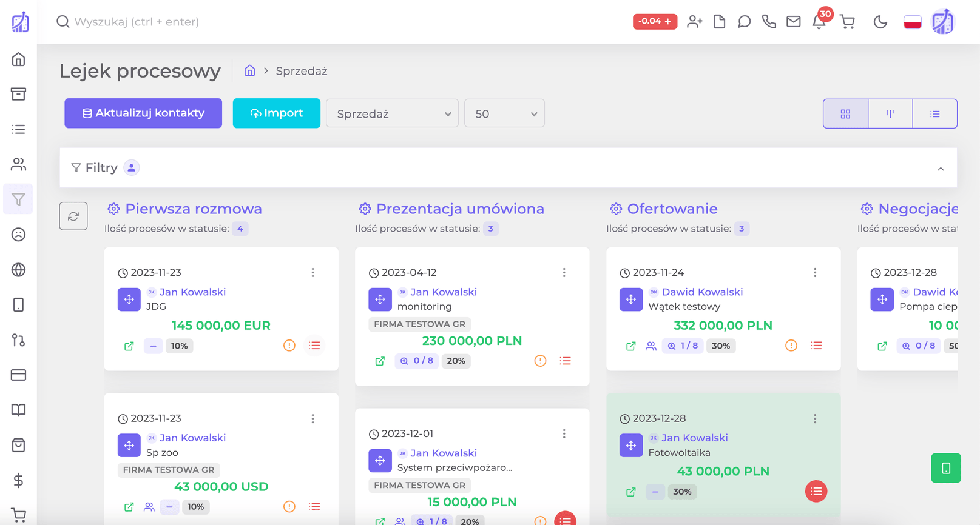Click red round list button on Fotowoltaika card
This screenshot has height=525, width=980.
pos(816,492)
